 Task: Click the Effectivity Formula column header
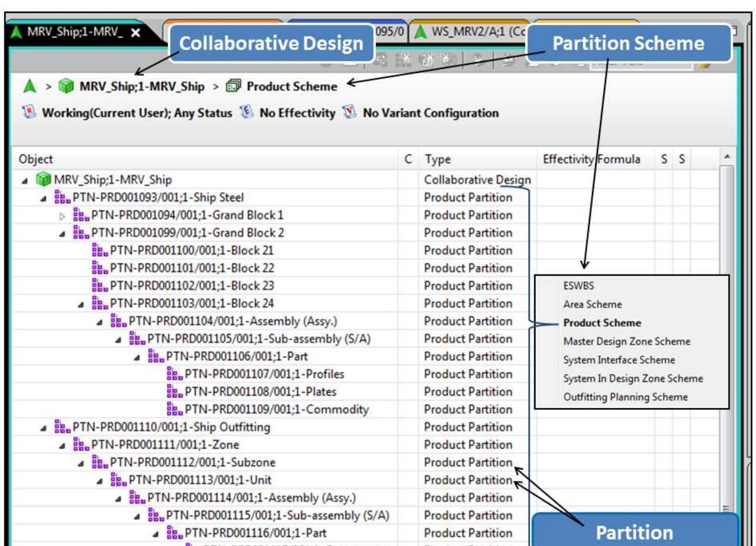[591, 159]
